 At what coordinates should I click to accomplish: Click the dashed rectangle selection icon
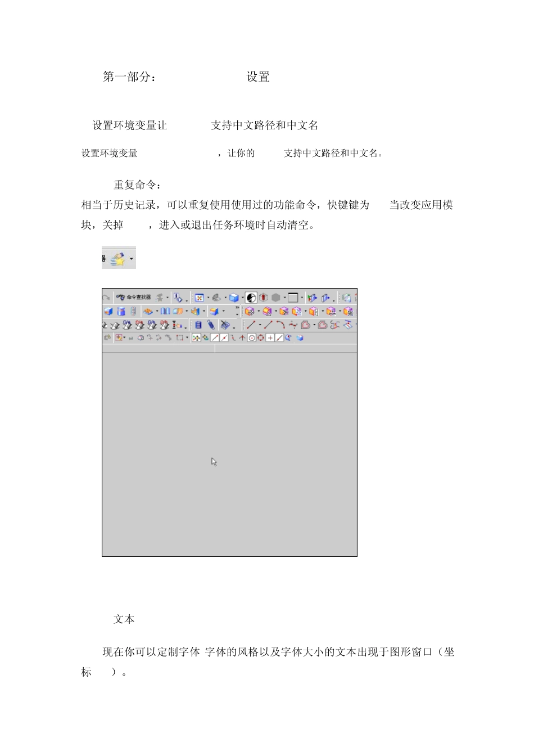click(x=180, y=337)
